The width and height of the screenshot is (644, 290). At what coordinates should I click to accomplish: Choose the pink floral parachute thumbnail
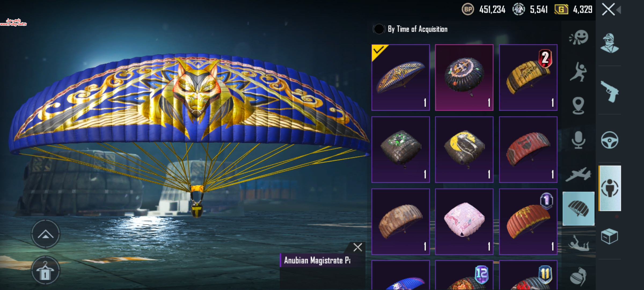(x=464, y=222)
